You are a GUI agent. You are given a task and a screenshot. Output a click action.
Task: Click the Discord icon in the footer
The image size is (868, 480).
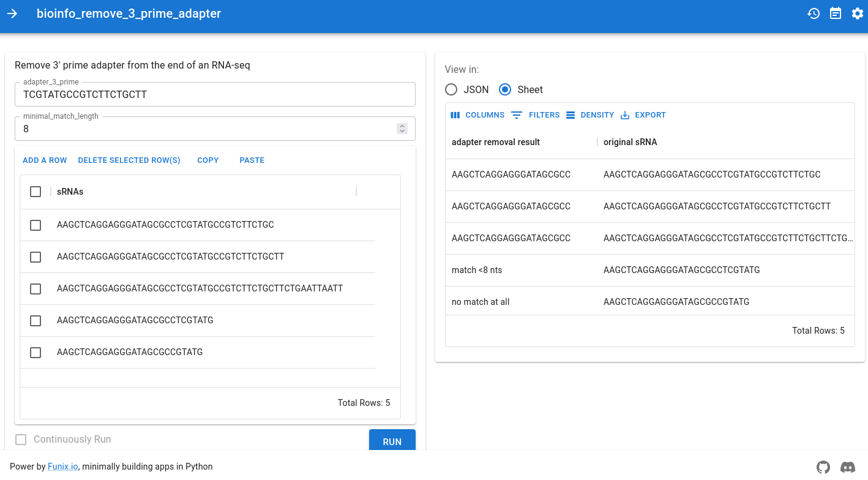point(848,467)
